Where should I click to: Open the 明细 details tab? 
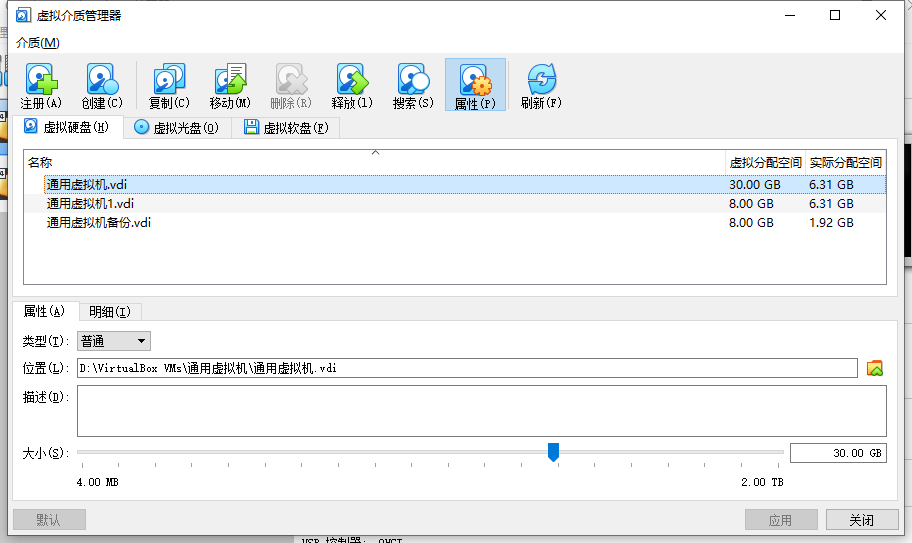(110, 311)
